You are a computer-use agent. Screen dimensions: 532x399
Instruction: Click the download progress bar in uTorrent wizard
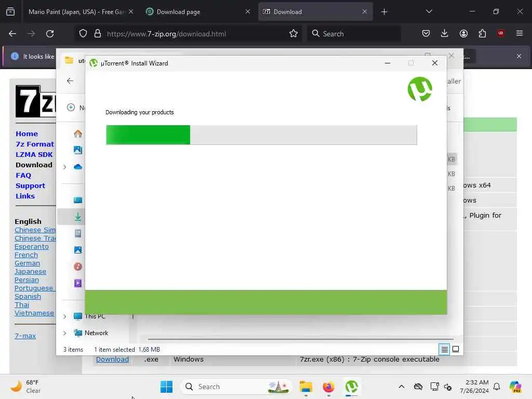(x=261, y=135)
